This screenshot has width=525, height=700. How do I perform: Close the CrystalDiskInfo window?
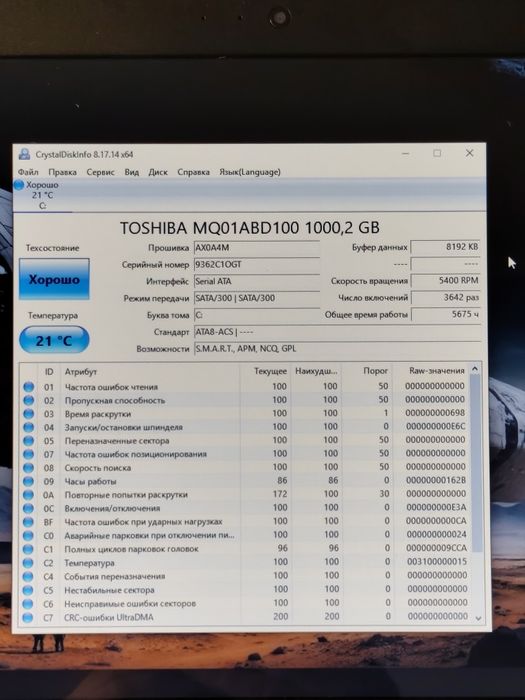(x=469, y=153)
